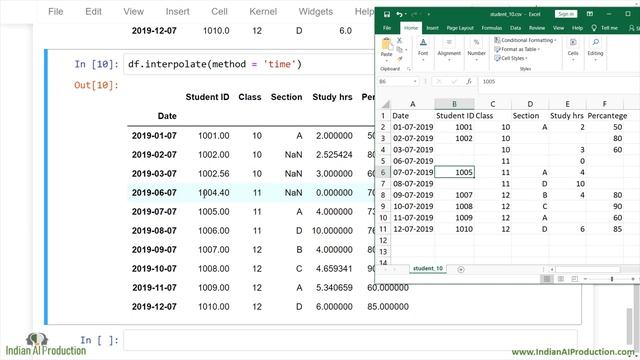Viewport: 640px width, 360px height.
Task: Switch to the Page Layout ribbon tab
Action: [x=460, y=28]
